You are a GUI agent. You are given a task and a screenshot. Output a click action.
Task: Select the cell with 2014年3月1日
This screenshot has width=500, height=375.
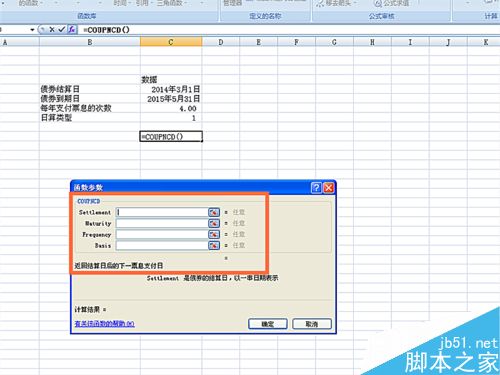(x=171, y=89)
